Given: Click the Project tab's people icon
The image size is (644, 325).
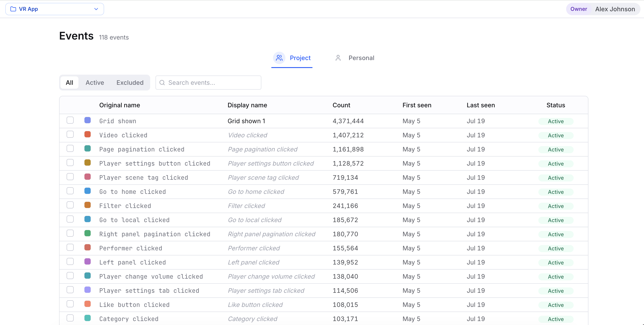Looking at the screenshot, I should 279,58.
